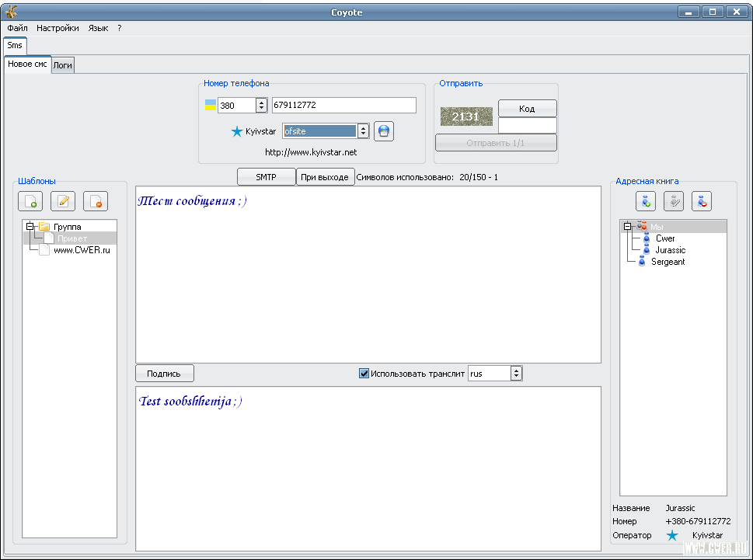
Task: Click the Подпись signature button
Action: pos(164,374)
